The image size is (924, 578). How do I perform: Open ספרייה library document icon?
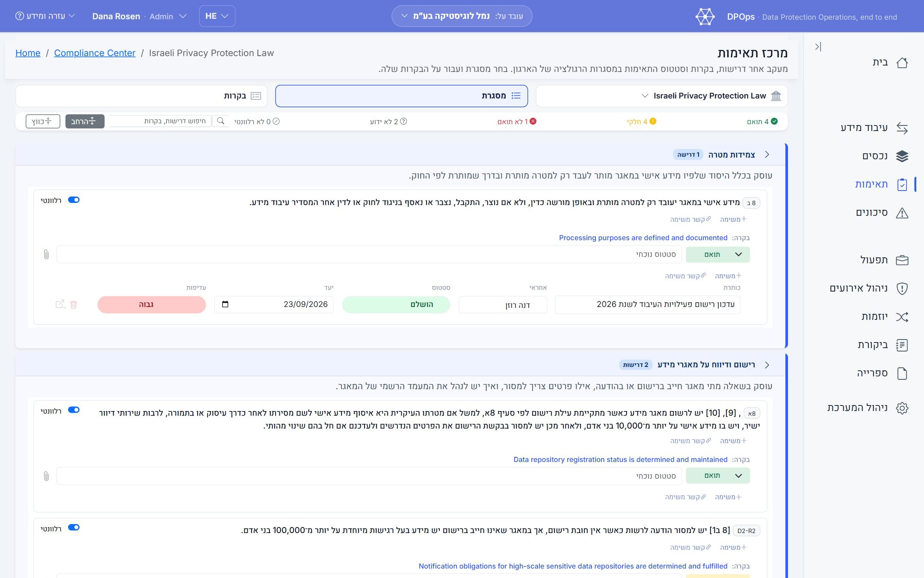click(x=902, y=373)
